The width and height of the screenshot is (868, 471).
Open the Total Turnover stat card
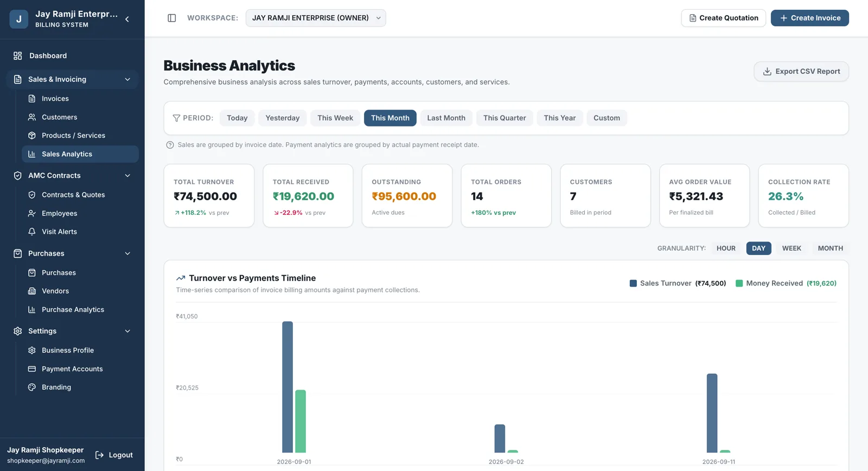(x=209, y=196)
